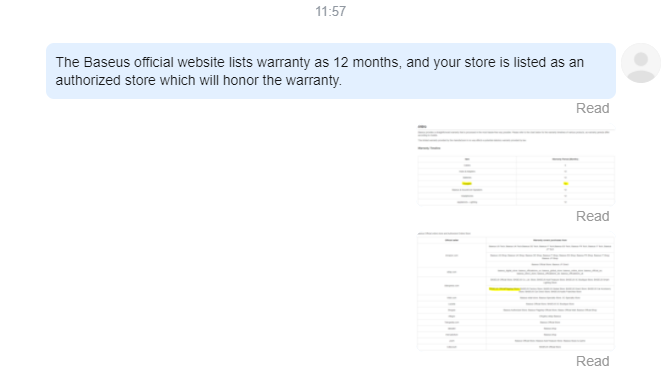Click Read status under the text message
The width and height of the screenshot is (667, 372).
click(592, 108)
